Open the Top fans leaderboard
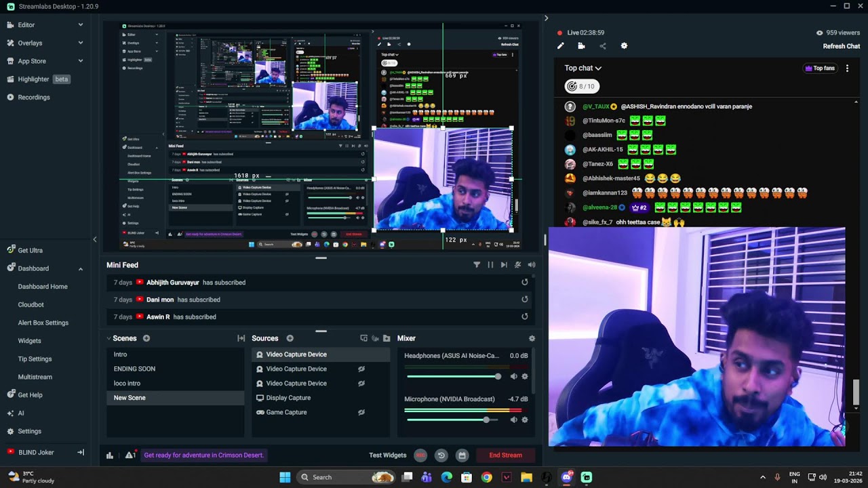 [819, 68]
